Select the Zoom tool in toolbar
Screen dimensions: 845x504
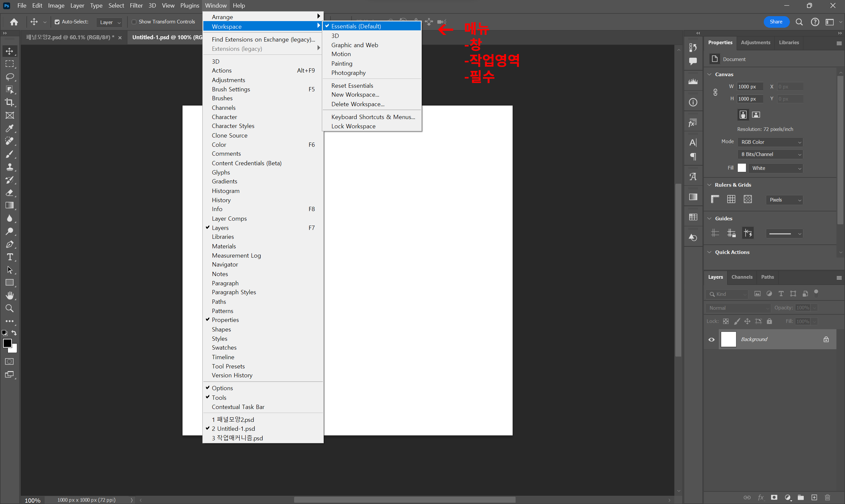point(10,308)
